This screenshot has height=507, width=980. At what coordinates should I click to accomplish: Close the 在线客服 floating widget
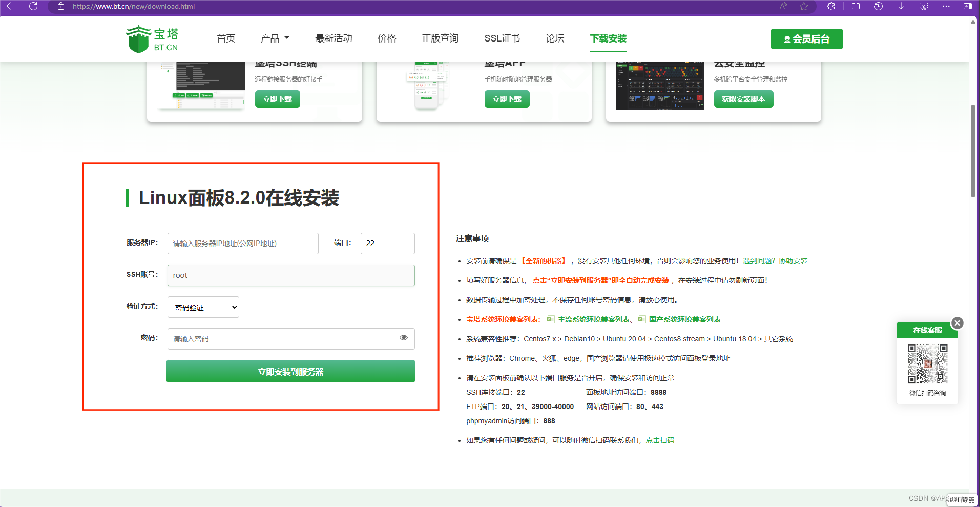[957, 323]
